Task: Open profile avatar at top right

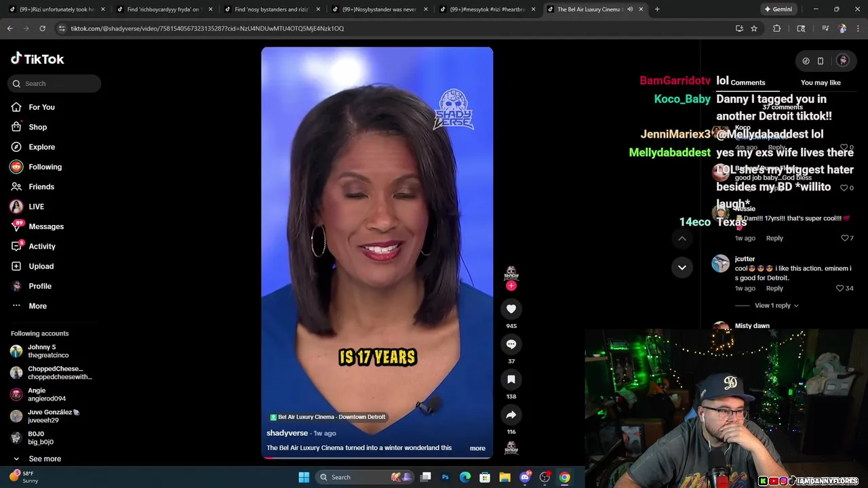Action: (x=843, y=60)
